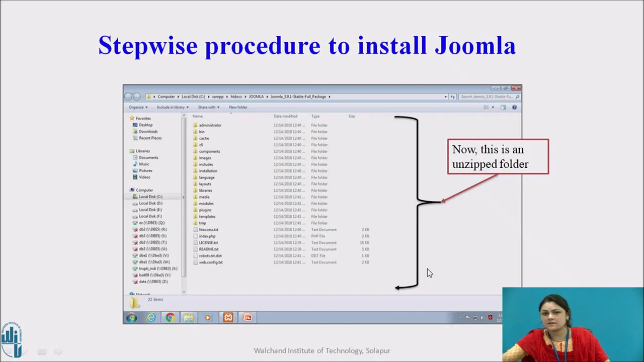
Task: Sort by the Size column header
Action: (x=352, y=116)
